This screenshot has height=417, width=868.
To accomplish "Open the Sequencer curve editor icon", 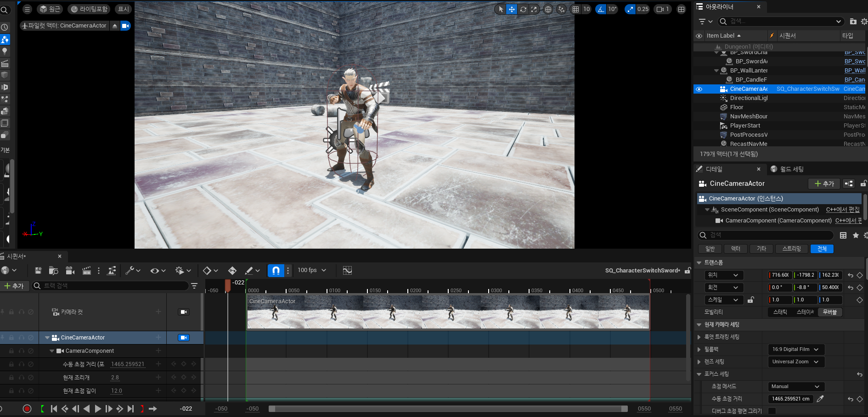I will click(x=347, y=271).
